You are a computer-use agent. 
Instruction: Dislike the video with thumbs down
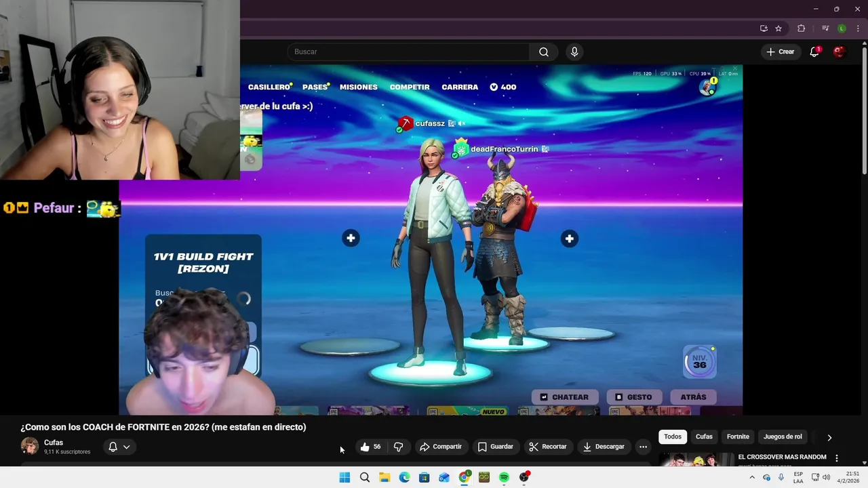399,447
